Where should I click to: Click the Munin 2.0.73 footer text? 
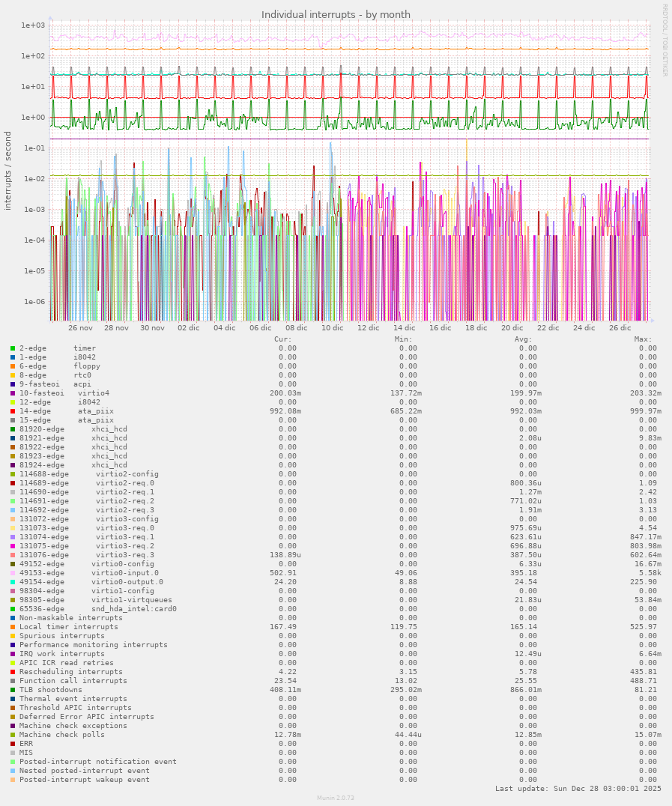point(336,799)
